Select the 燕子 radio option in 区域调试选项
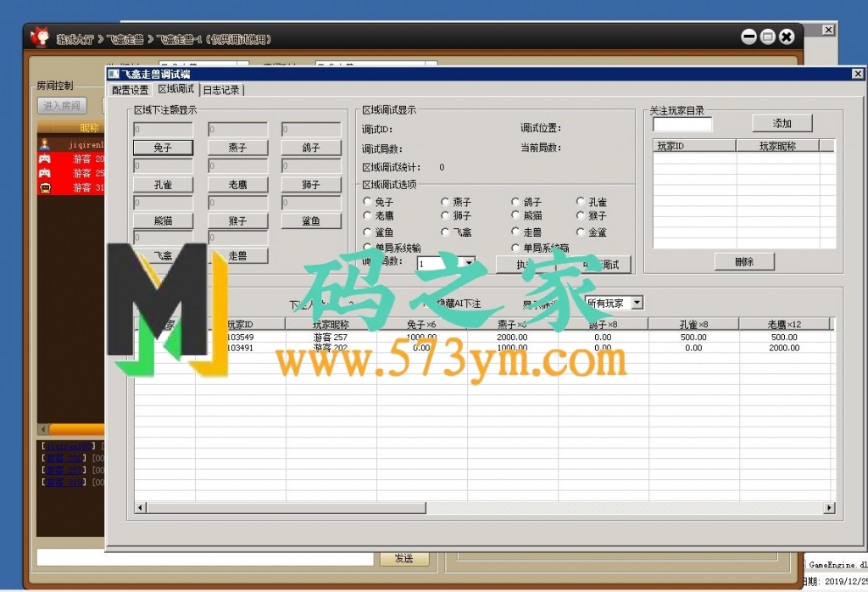Screen dimensions: 868x592 [445, 201]
